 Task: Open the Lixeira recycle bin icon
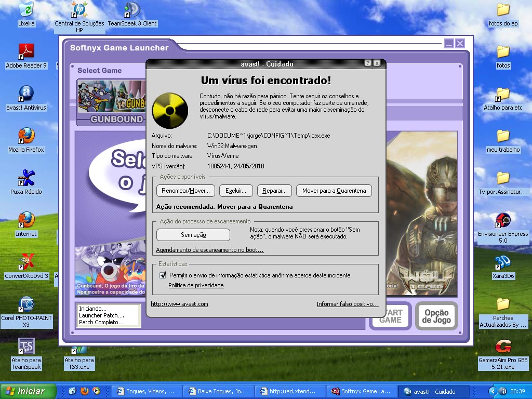tap(26, 14)
